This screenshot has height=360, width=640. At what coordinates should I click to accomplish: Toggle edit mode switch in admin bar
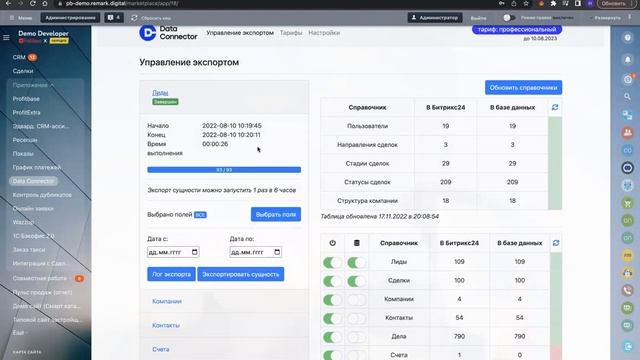[509, 18]
